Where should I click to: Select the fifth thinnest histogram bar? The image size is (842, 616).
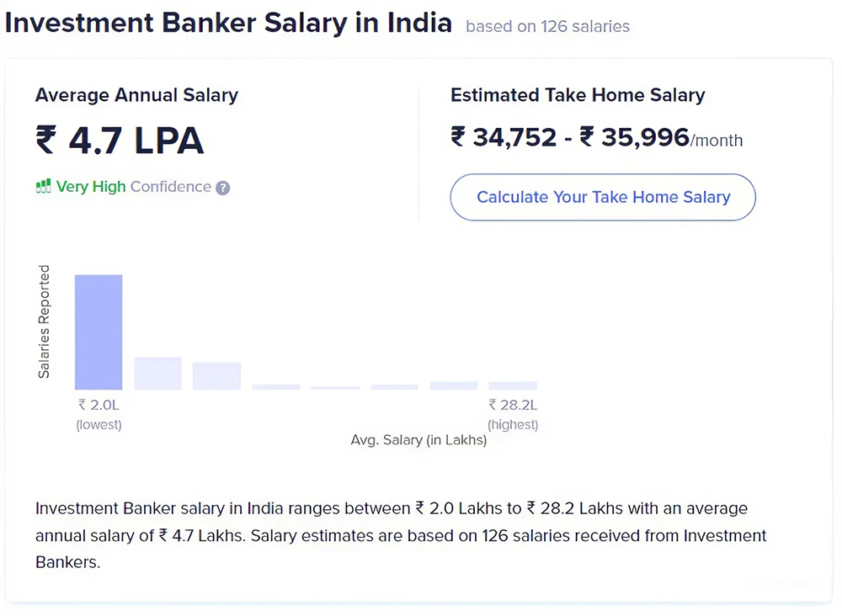(335, 388)
